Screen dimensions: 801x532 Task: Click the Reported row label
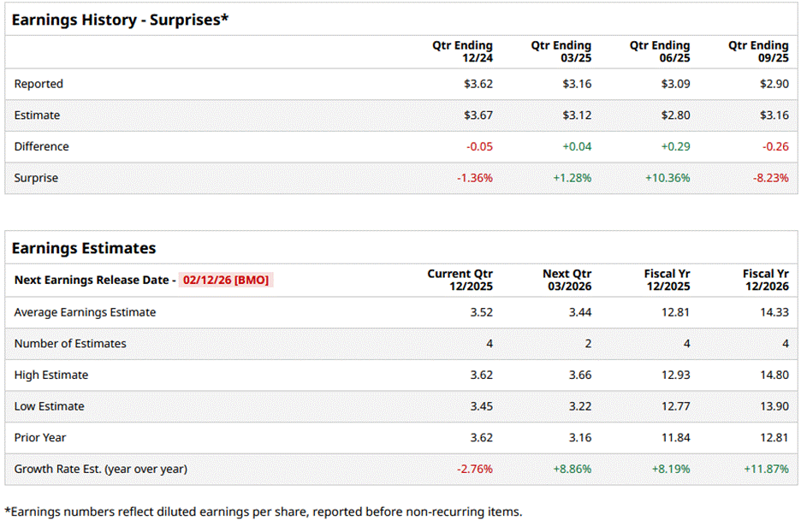pos(39,84)
